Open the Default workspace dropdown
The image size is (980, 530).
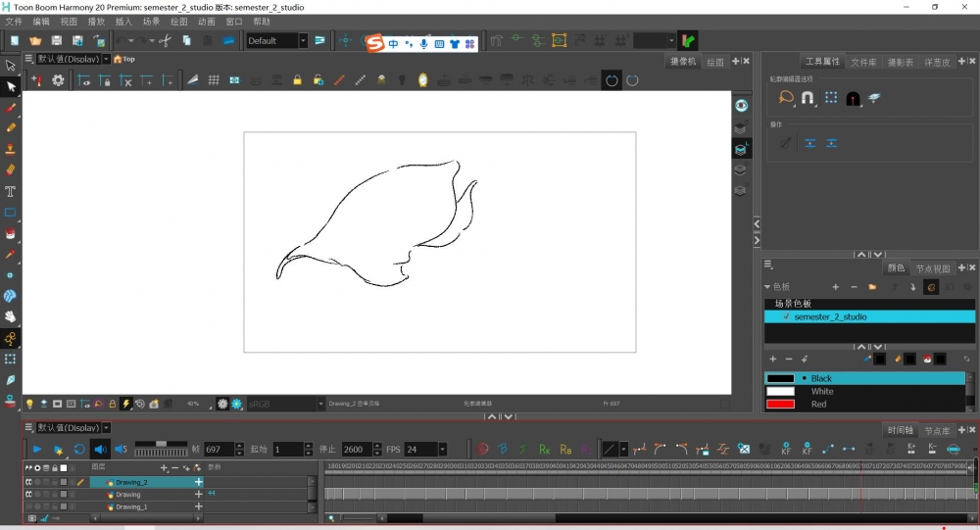click(304, 41)
